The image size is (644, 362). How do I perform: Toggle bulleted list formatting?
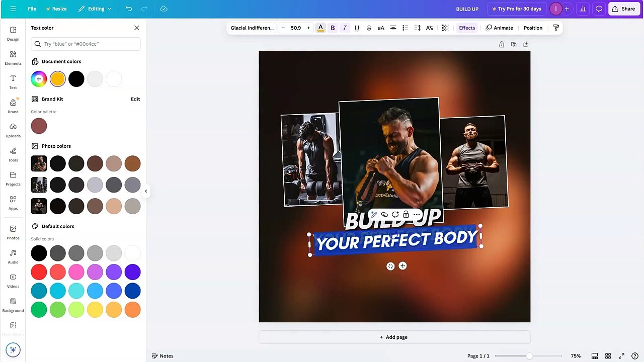point(405,28)
